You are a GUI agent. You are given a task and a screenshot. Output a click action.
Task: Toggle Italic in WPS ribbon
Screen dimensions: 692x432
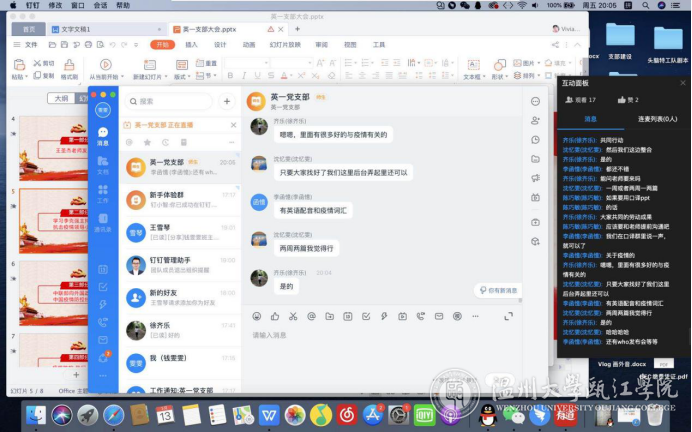pos(244,76)
